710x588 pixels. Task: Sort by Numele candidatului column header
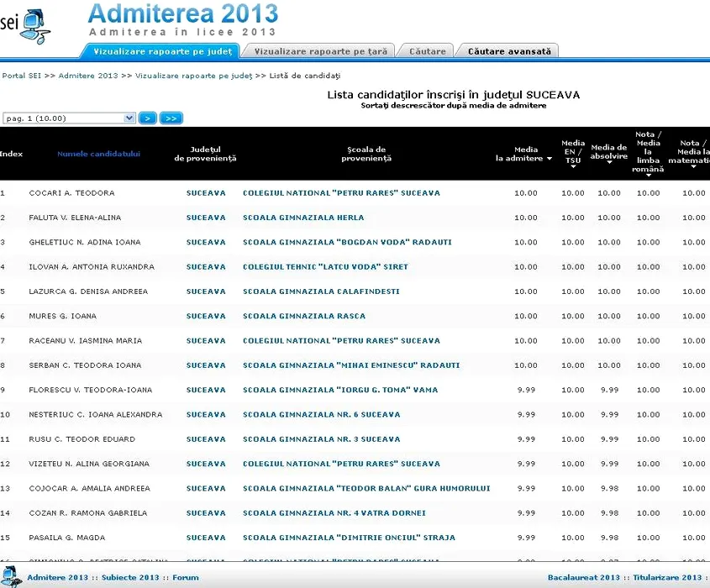[x=98, y=154]
